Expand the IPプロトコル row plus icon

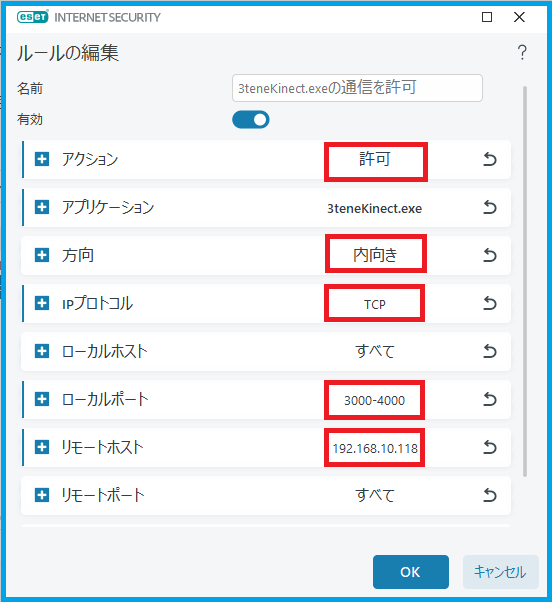point(42,303)
